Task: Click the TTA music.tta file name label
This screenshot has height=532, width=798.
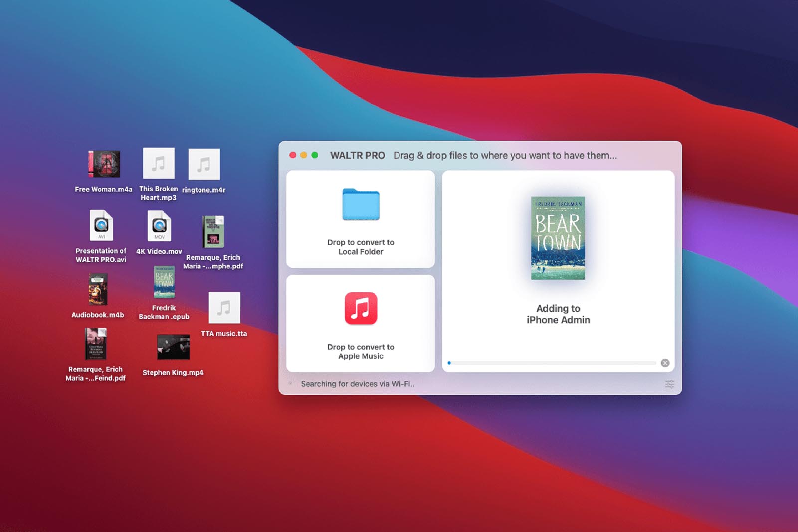Action: pos(224,333)
